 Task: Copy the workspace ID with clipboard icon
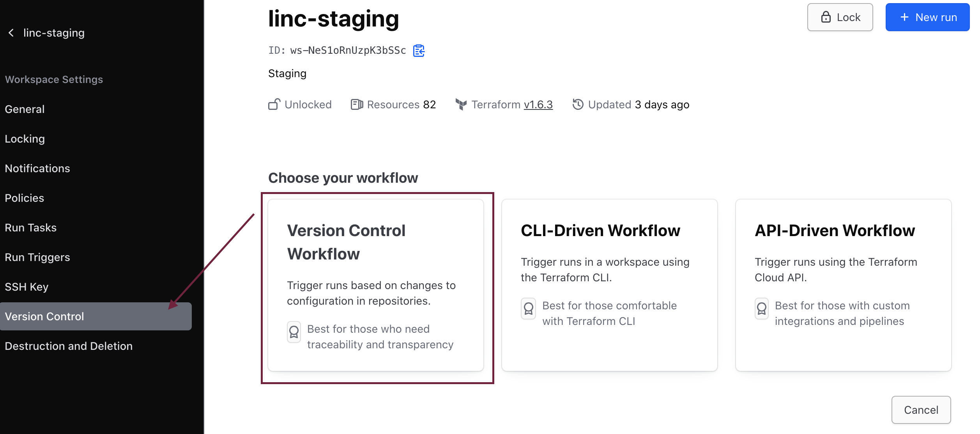click(419, 51)
